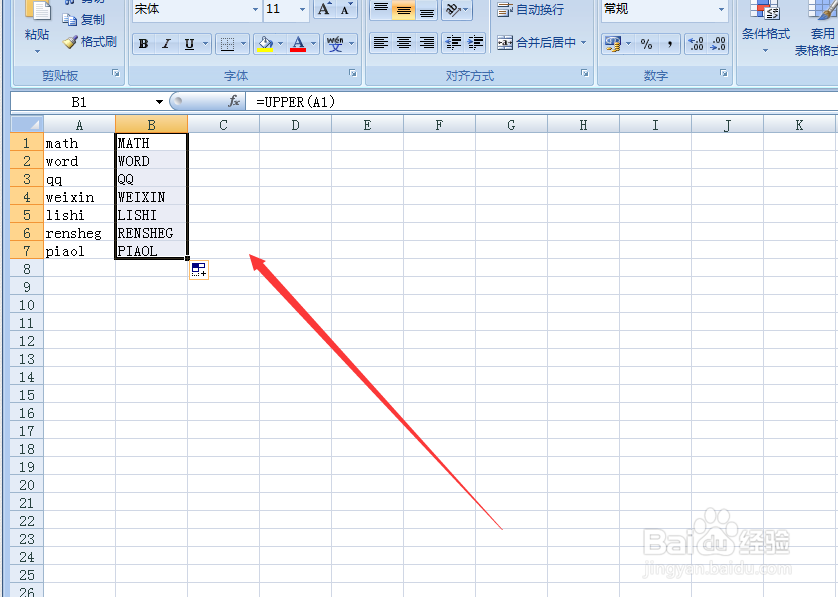Open 数字 group dialog launcher

coord(724,74)
